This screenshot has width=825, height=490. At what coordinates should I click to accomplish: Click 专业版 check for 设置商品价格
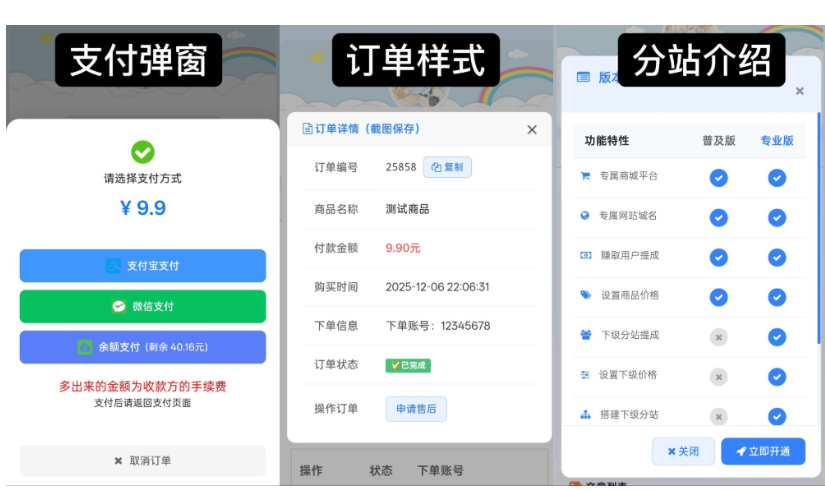(777, 297)
